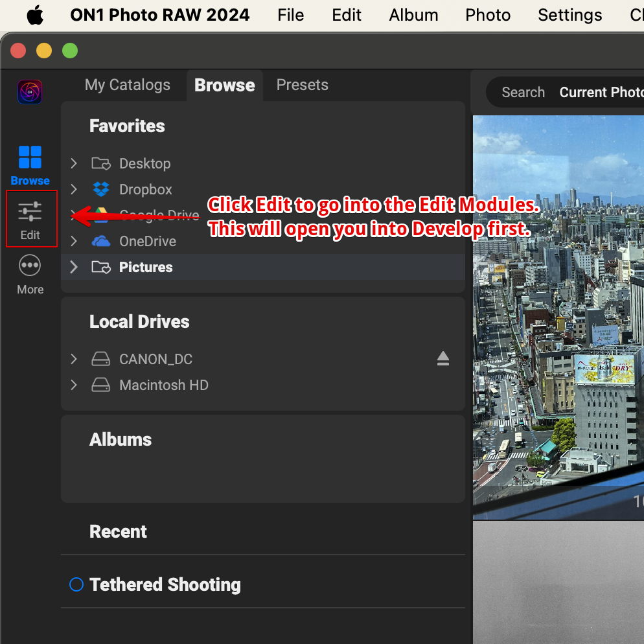The height and width of the screenshot is (644, 644).
Task: Switch to the Presets tab
Action: (302, 85)
